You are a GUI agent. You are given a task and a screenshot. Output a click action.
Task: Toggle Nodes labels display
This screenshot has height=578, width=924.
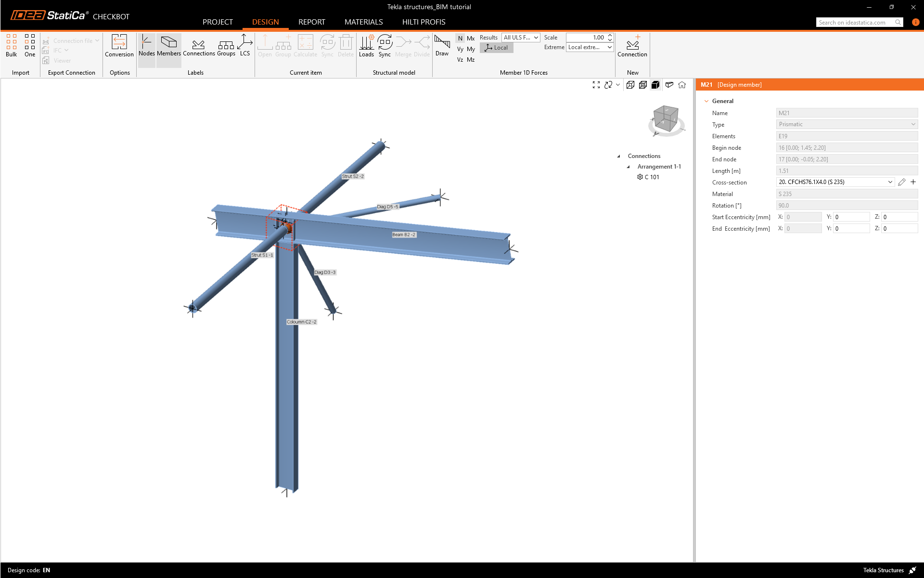pos(147,45)
